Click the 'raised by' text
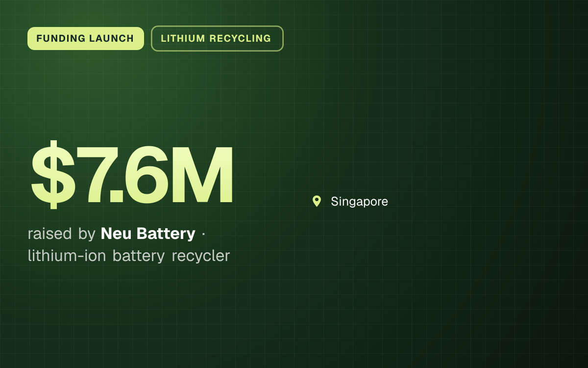The height and width of the screenshot is (368, 588). click(61, 234)
